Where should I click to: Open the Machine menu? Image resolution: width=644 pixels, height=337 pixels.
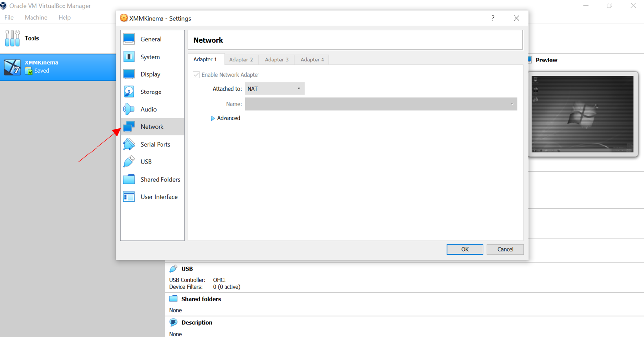36,17
